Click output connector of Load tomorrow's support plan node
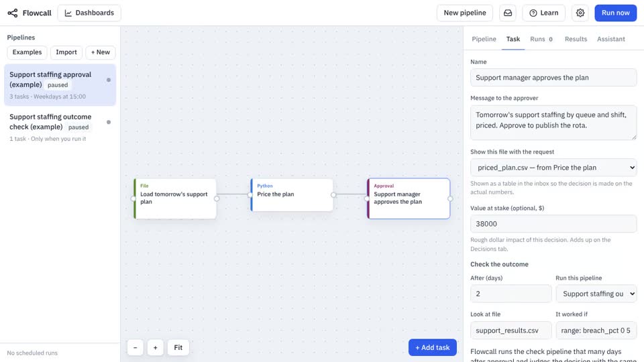This screenshot has height=362, width=644. 217,198
